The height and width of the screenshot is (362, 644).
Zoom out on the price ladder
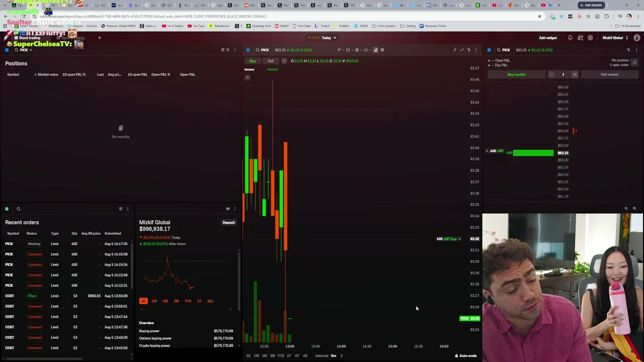point(626,208)
